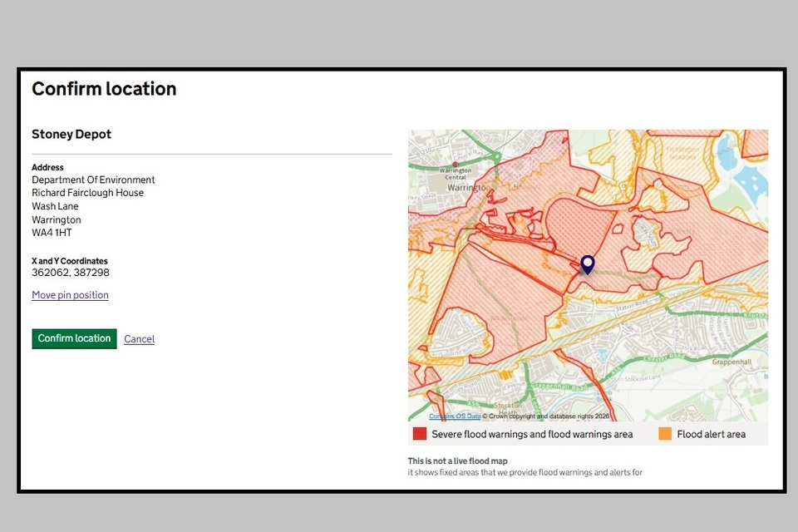The height and width of the screenshot is (532, 798).
Task: Click the dark blue location pin on map
Action: 588,264
